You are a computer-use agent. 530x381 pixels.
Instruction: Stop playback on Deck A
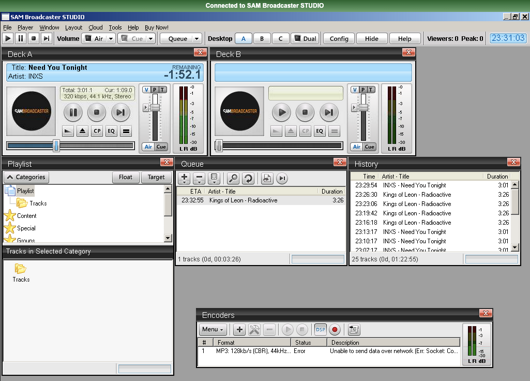click(97, 112)
